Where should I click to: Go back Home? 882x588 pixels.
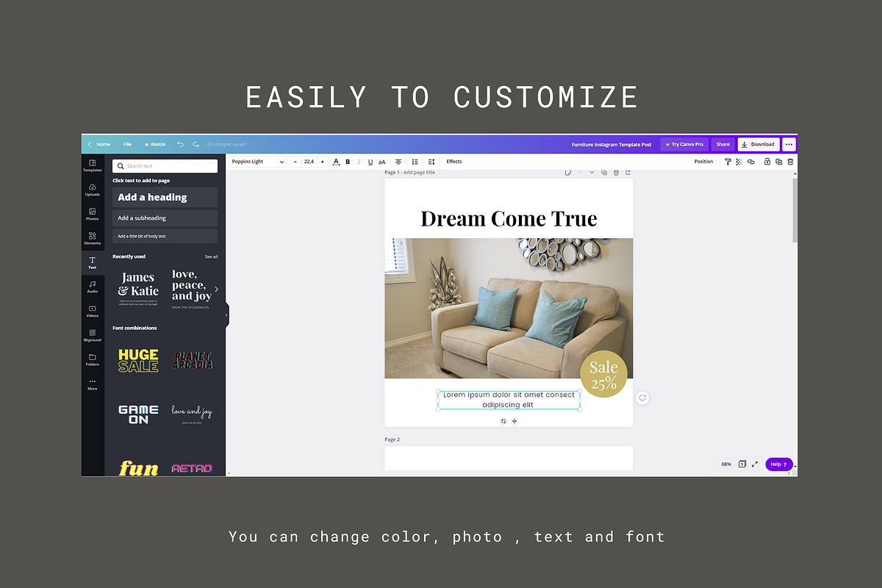coord(99,144)
